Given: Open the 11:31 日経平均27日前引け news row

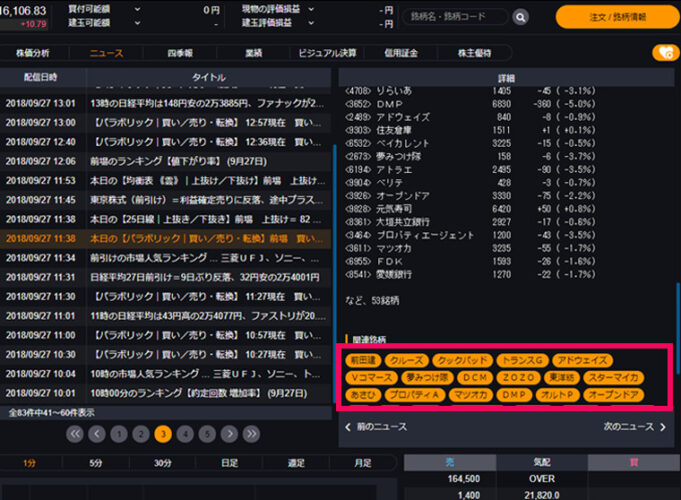Looking at the screenshot, I should pyautogui.click(x=165, y=277).
